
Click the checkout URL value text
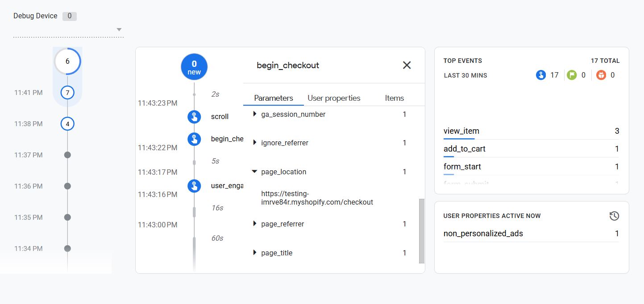[317, 198]
